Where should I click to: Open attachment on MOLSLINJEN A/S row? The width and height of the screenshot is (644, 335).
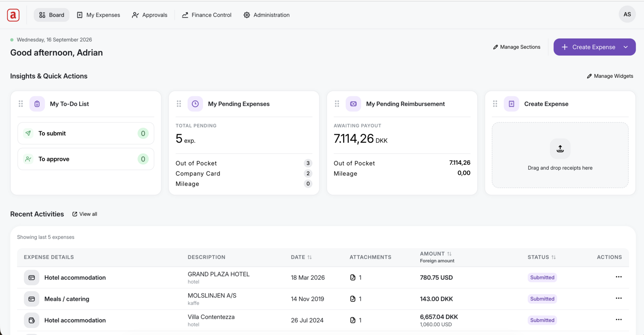pos(356,299)
